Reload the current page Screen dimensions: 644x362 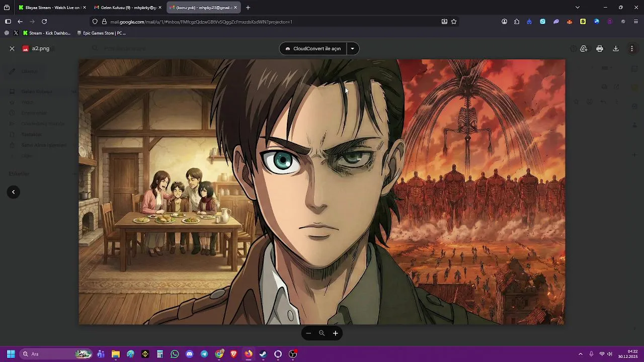click(x=44, y=22)
